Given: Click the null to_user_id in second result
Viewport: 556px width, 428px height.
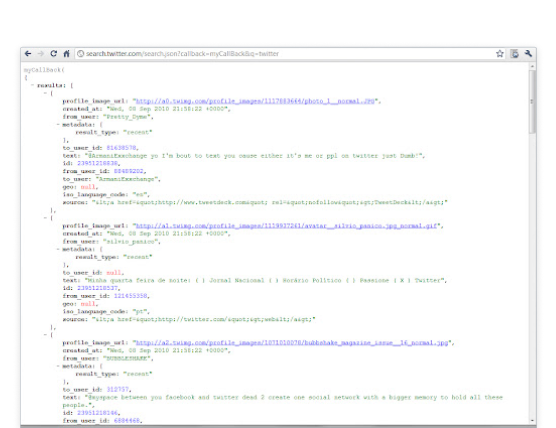Looking at the screenshot, I should tap(114, 273).
